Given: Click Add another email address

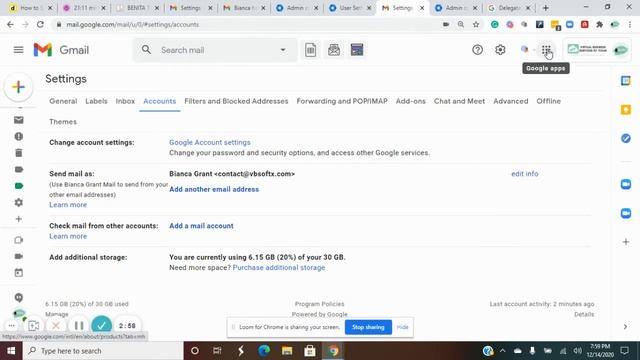Looking at the screenshot, I should 214,189.
